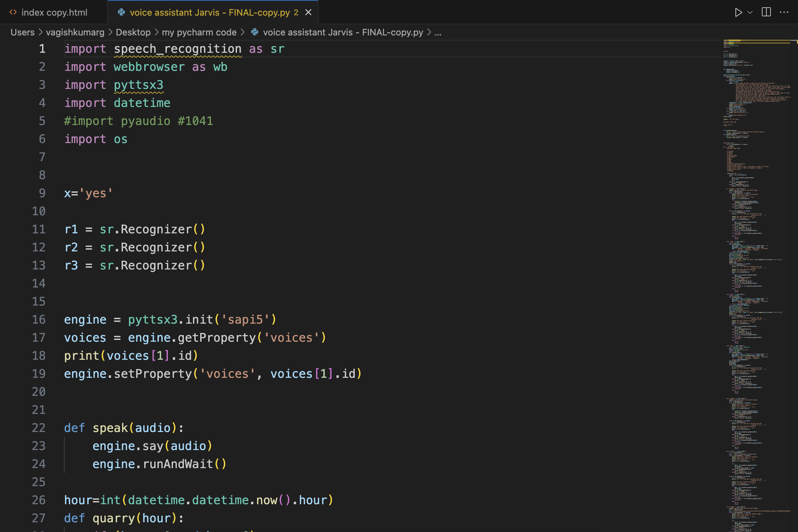This screenshot has height=532, width=798.
Task: Place cursor in x='yes' assignment
Action: coord(88,193)
